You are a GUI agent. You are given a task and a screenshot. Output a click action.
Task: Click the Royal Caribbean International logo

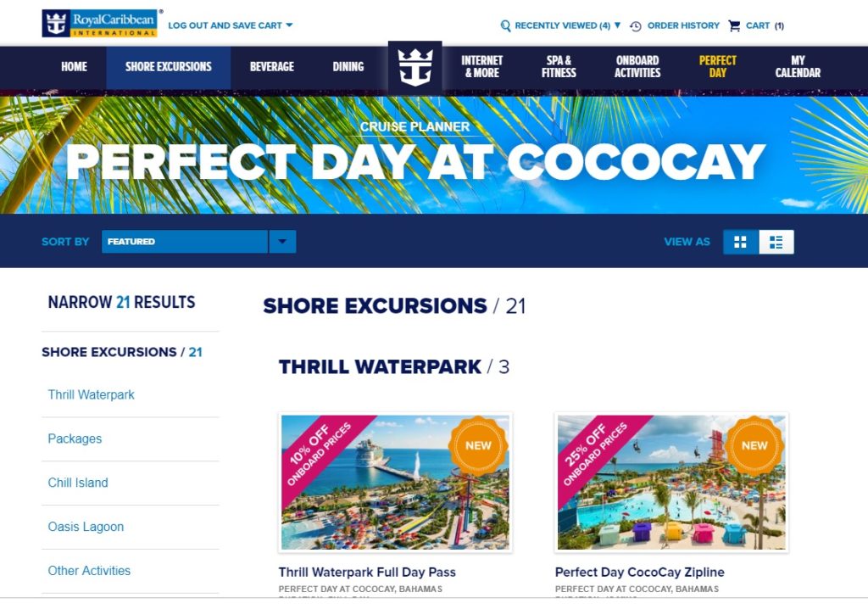[x=99, y=24]
